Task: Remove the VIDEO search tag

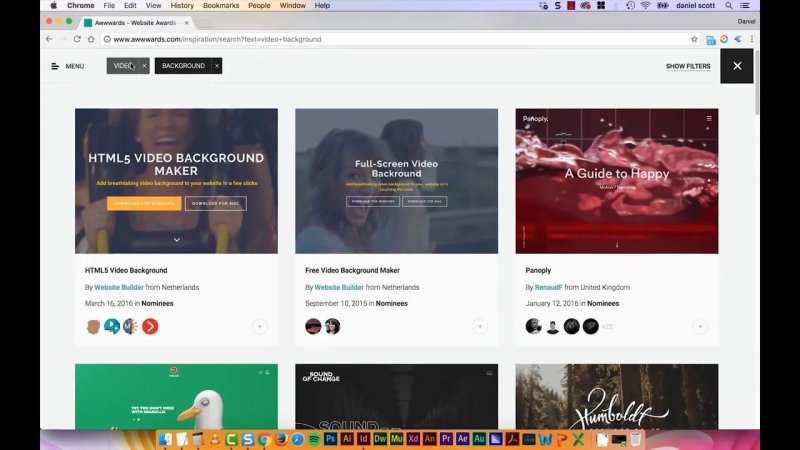Action: [144, 66]
